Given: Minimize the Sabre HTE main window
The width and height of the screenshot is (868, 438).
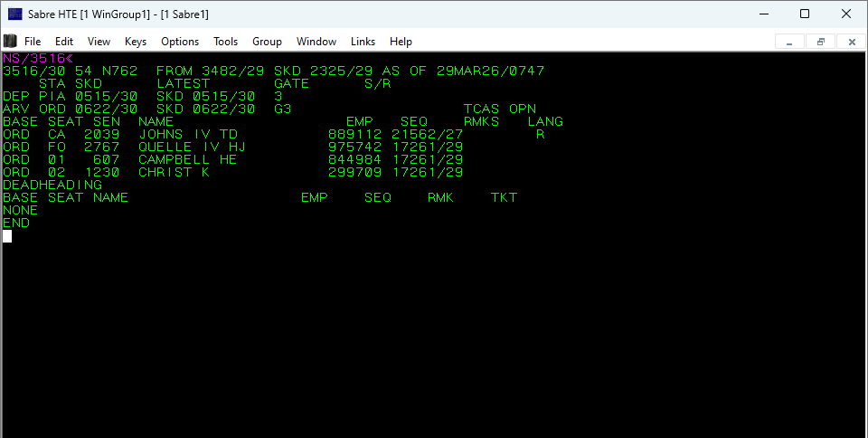Looking at the screenshot, I should 765,14.
